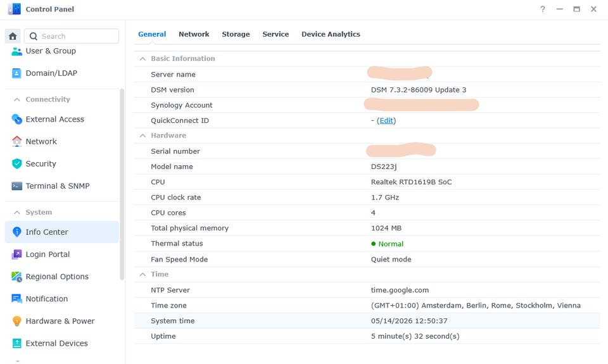Open the Terminal & SNMP label

pos(58,186)
